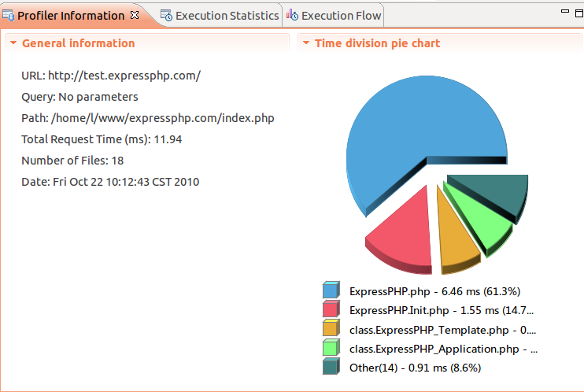This screenshot has height=392, width=584.
Task: Click the blue ExpressPHP.php legend swatch
Action: (331, 290)
